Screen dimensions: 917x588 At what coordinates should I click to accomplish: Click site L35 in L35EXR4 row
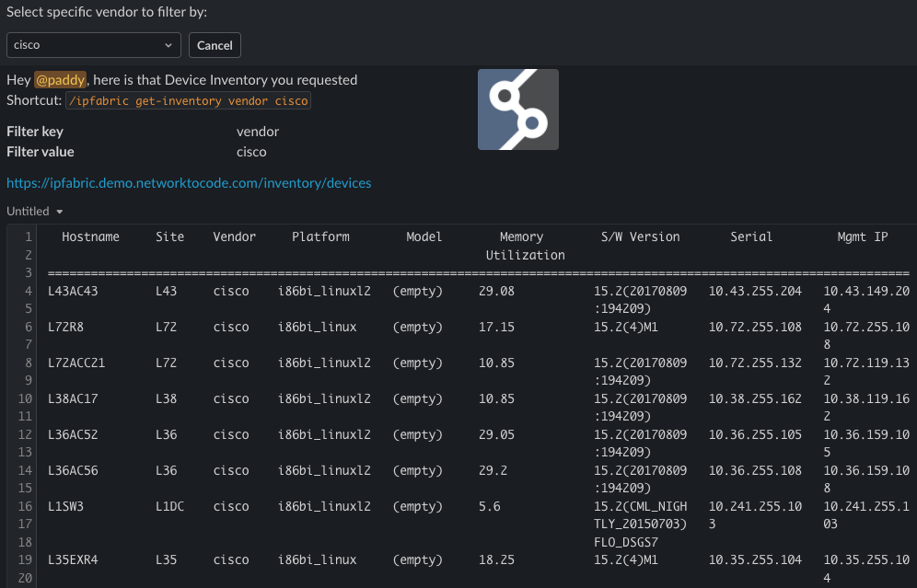[x=166, y=559]
